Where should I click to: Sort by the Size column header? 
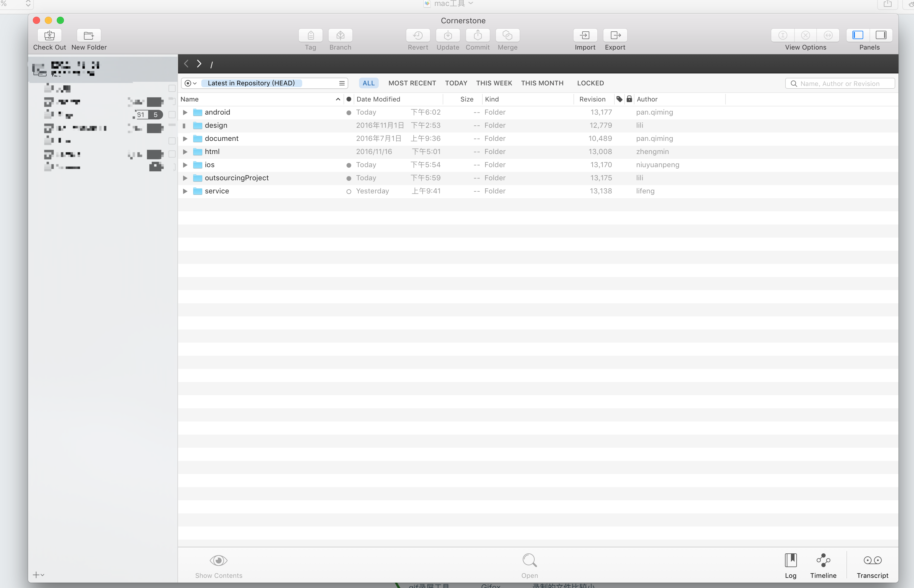pyautogui.click(x=463, y=99)
